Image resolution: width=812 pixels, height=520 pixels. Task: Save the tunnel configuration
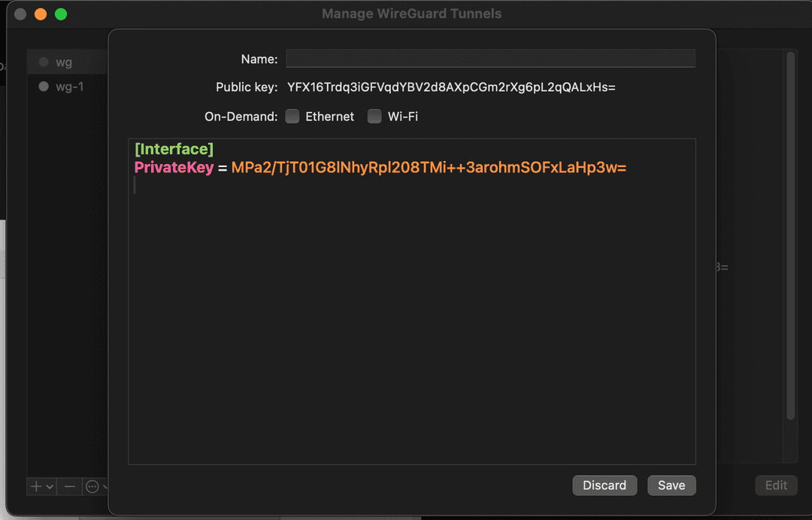671,485
